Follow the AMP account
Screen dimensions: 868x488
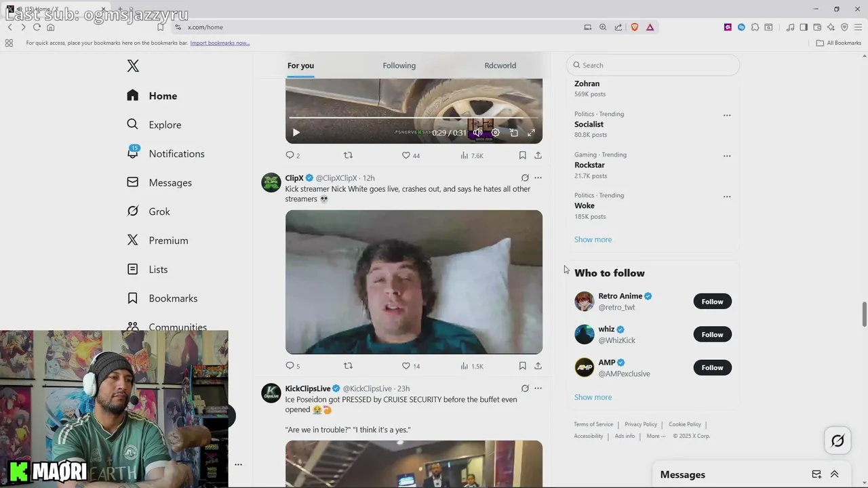pos(712,367)
